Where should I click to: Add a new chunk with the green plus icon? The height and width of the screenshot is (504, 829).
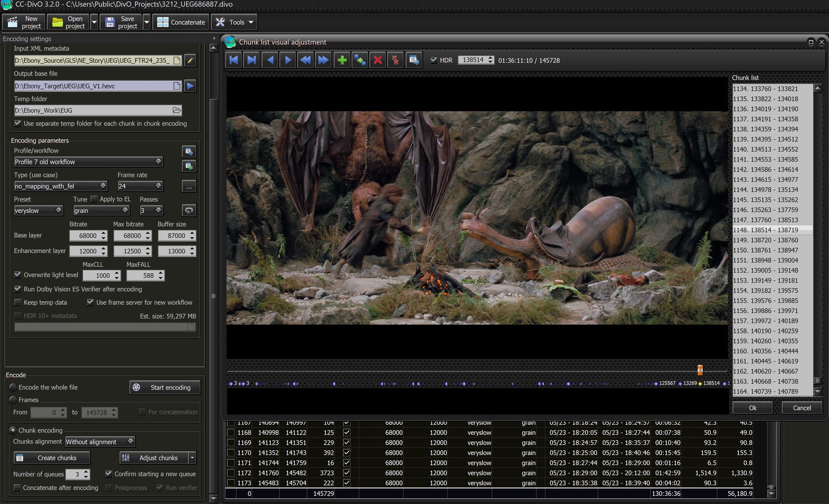coord(342,60)
